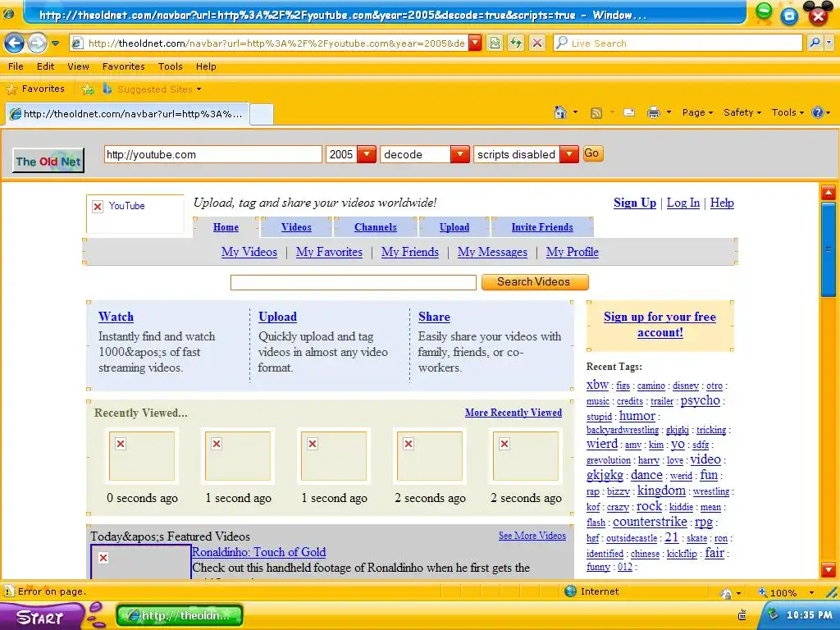Click the last 2 seconds ago thumbnail
The height and width of the screenshot is (630, 840).
coord(526,456)
